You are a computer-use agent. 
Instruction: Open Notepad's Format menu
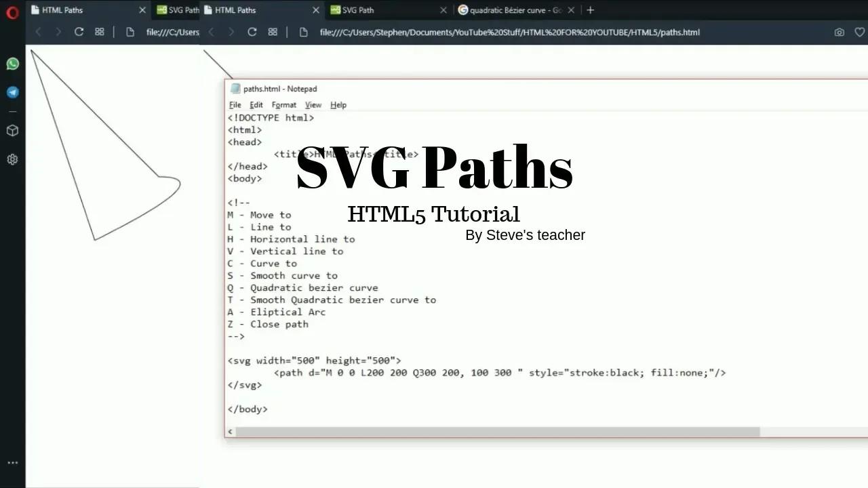[283, 104]
